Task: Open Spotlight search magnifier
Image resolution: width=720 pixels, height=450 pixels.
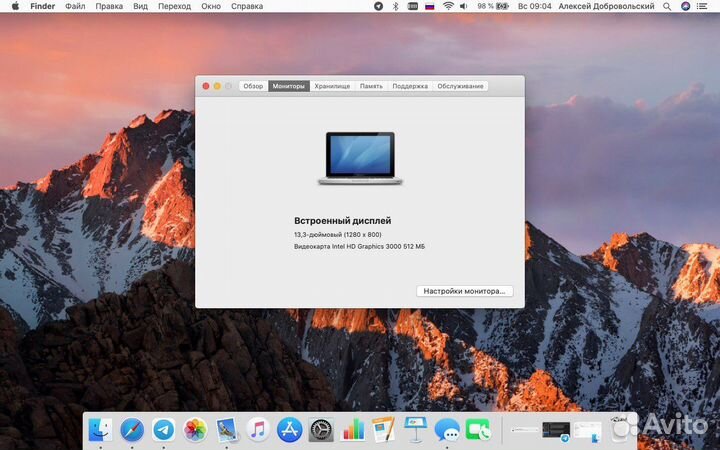Action: (x=667, y=6)
